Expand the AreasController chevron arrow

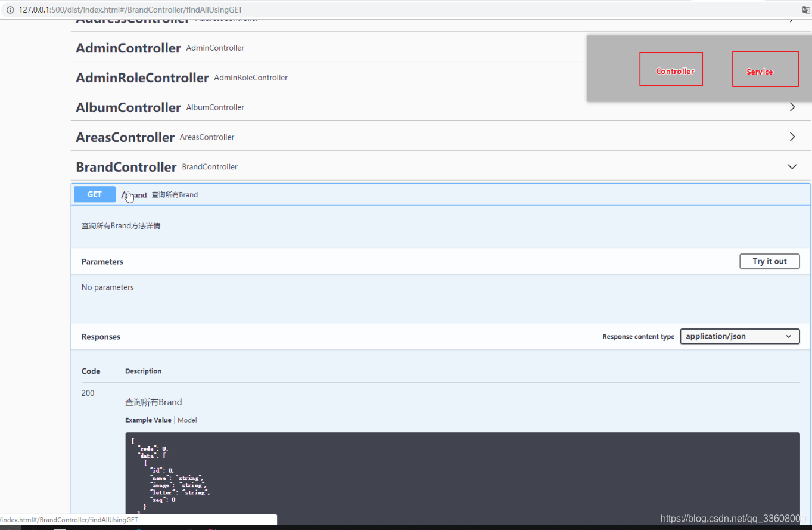792,137
